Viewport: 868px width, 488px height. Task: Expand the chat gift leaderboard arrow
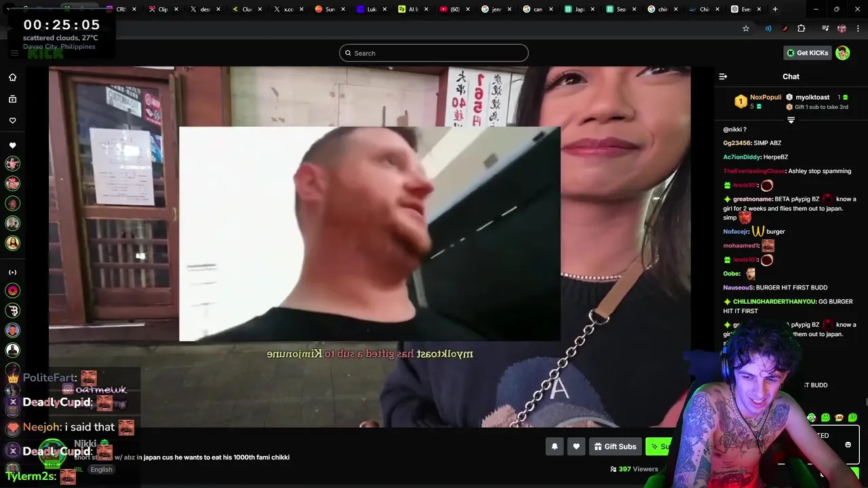coord(791,120)
